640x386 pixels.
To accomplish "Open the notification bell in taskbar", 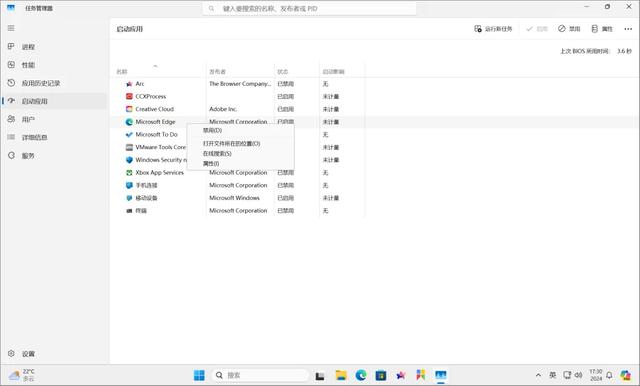I will pos(609,375).
